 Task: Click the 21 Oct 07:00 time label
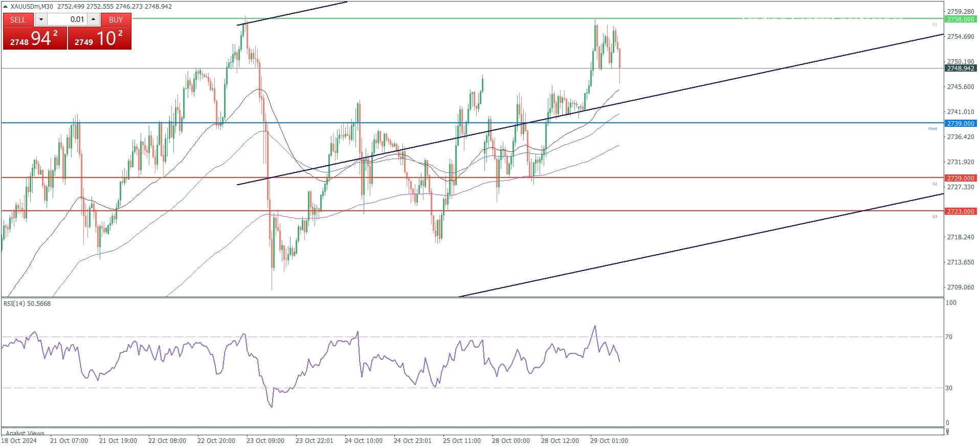(69, 441)
